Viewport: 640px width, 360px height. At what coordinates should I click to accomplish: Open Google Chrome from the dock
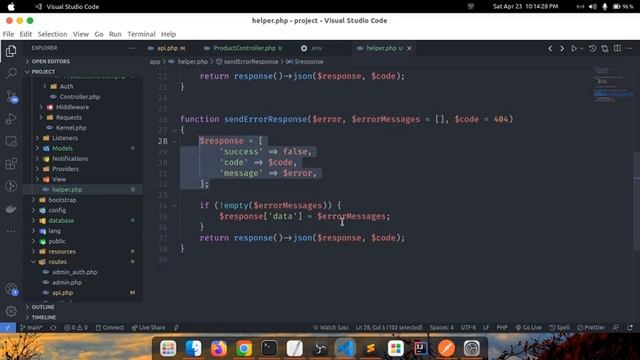click(x=244, y=348)
